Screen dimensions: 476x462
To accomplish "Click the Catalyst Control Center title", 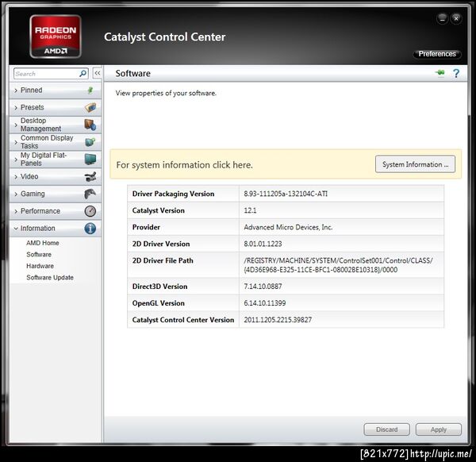I will pyautogui.click(x=164, y=37).
